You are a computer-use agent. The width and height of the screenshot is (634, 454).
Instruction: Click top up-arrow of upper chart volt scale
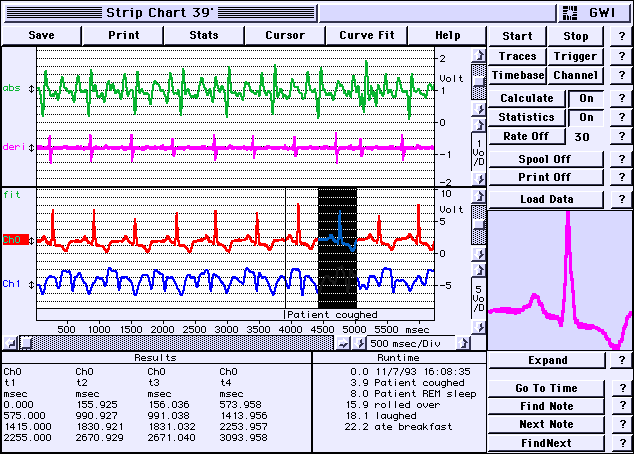point(478,54)
